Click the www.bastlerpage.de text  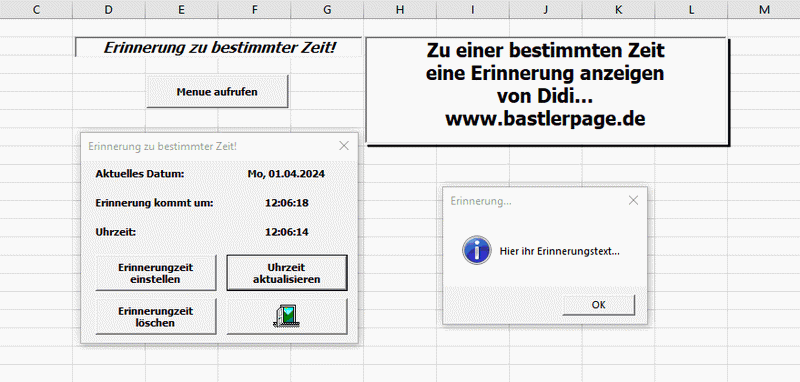[x=545, y=118]
